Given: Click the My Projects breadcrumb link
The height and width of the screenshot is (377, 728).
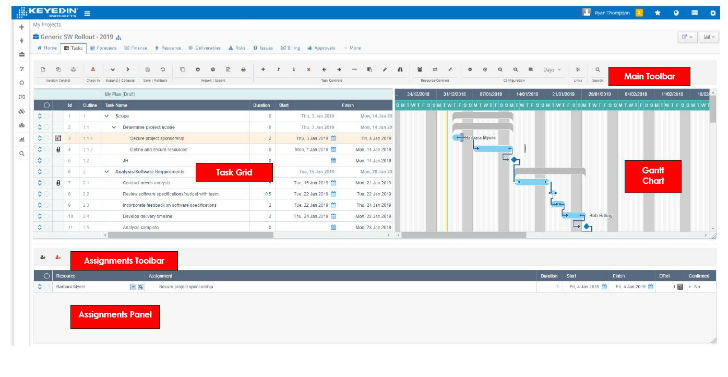Looking at the screenshot, I should [47, 25].
